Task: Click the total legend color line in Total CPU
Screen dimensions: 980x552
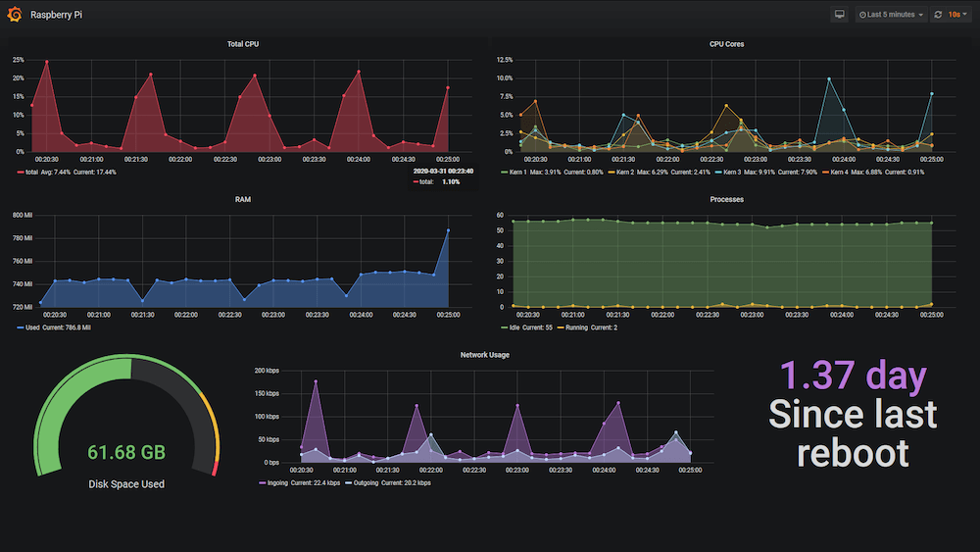Action: click(20, 172)
